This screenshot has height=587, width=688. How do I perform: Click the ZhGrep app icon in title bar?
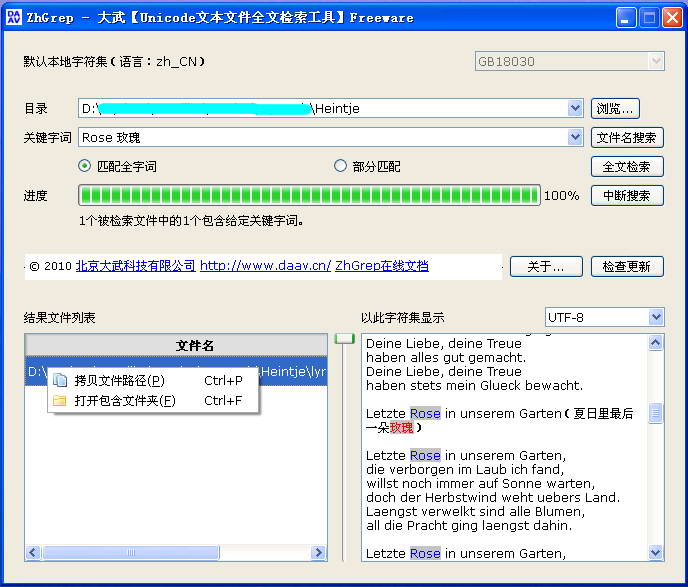pos(14,18)
